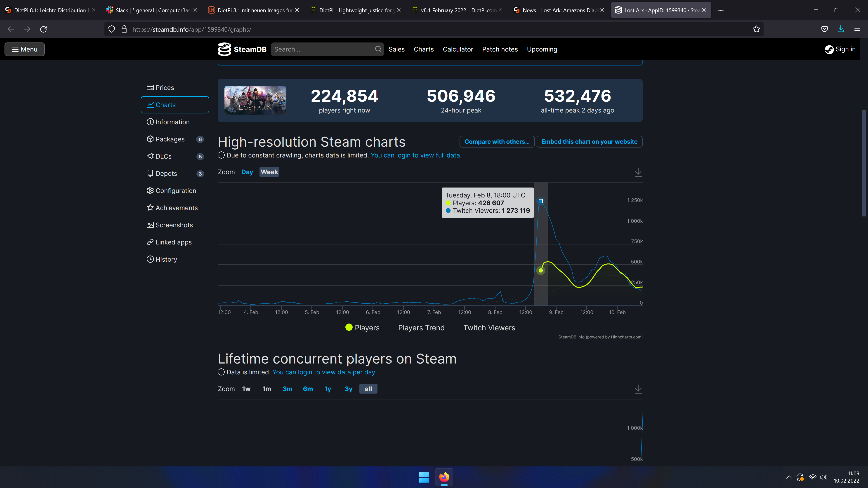Click the browser reload icon
This screenshot has height=488, width=868.
click(43, 29)
